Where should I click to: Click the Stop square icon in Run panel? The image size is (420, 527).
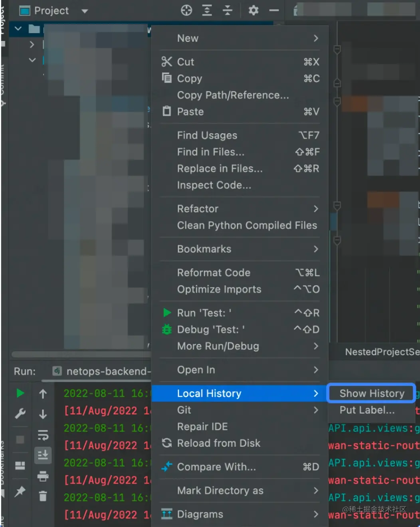pyautogui.click(x=20, y=440)
